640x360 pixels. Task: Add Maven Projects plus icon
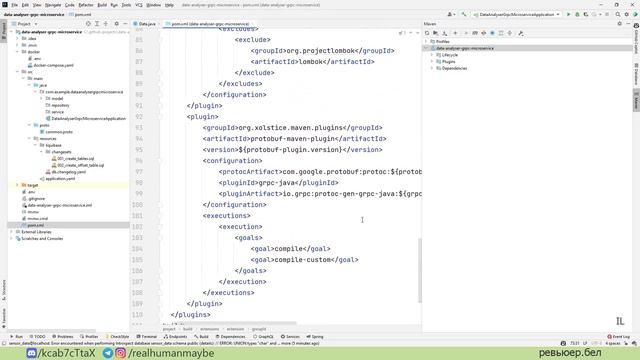coord(455,33)
